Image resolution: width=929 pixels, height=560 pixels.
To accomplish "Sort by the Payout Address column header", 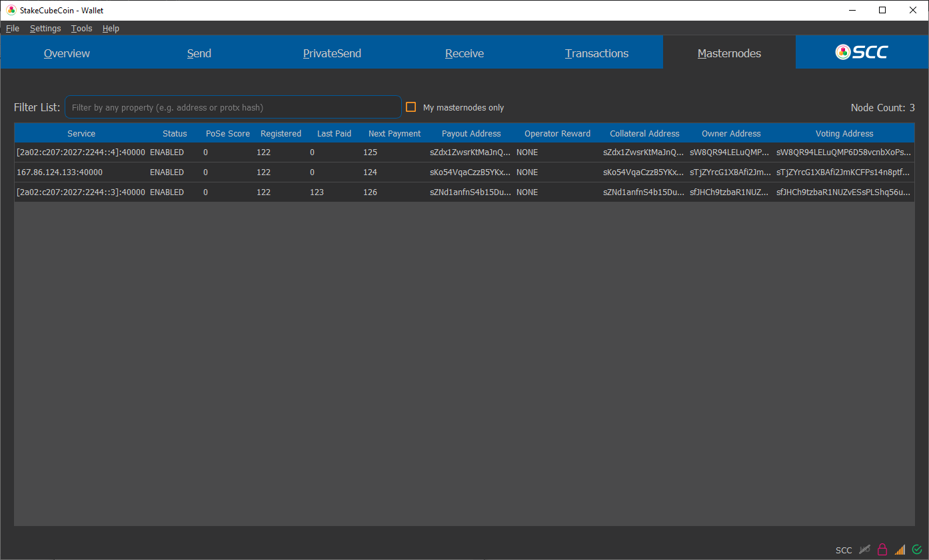I will click(471, 133).
